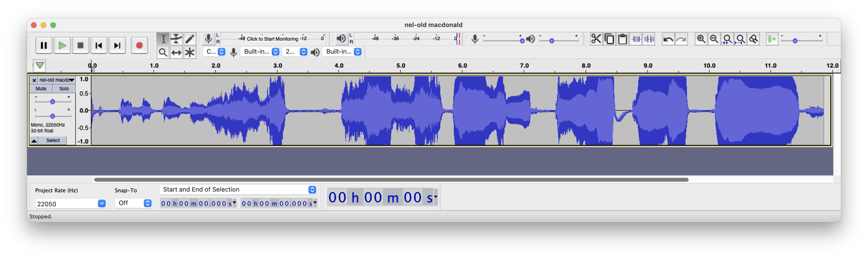
Task: Click the playback level meter scale
Action: point(406,39)
